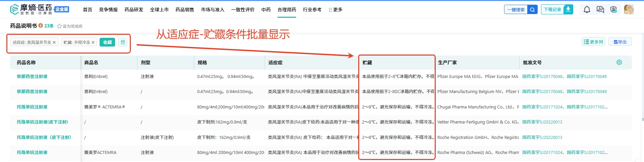
Task: Open the 药品销售 menu
Action: click(185, 10)
